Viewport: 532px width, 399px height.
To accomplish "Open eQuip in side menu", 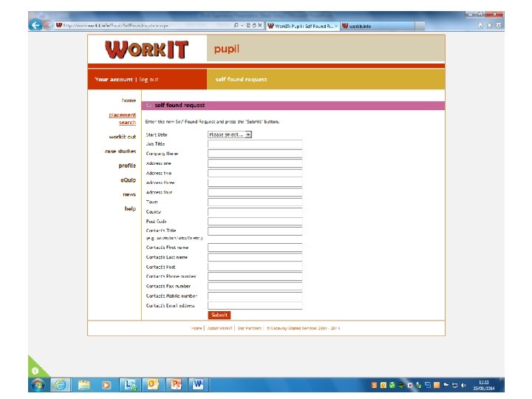I will pos(129,180).
